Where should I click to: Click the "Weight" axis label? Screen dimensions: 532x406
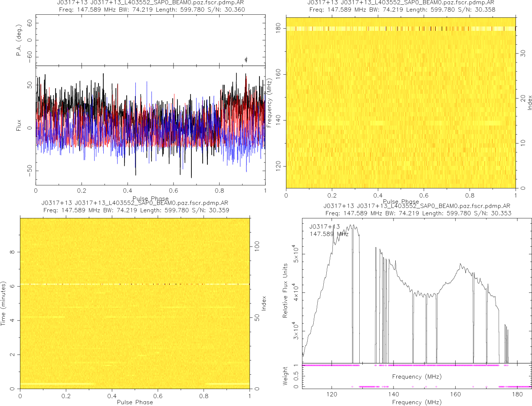(286, 376)
